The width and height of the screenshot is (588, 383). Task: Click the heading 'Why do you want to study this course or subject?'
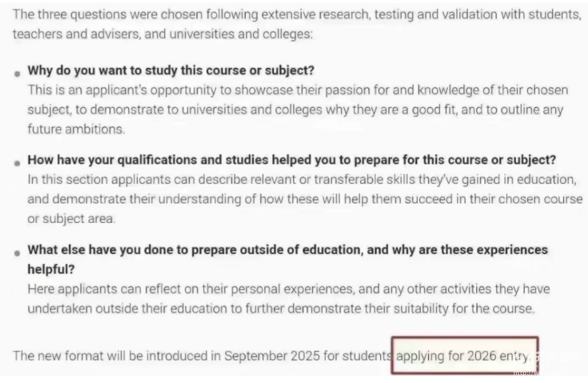[x=171, y=71]
